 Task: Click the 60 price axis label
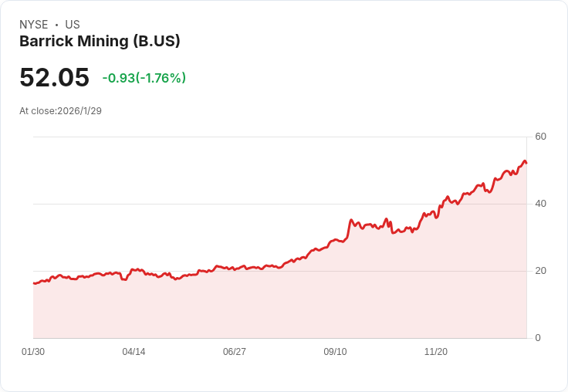(540, 137)
